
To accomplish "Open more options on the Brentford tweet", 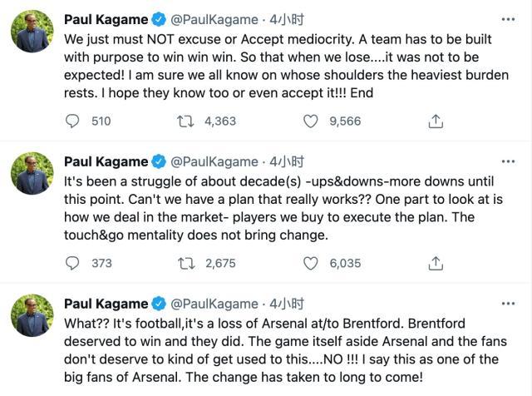I will click(509, 303).
